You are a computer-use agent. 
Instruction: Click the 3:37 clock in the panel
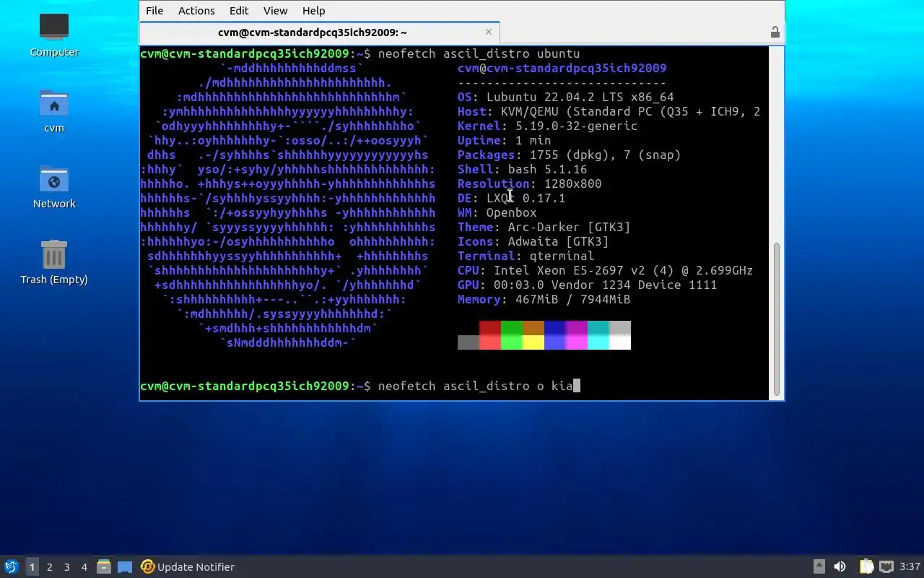point(910,567)
